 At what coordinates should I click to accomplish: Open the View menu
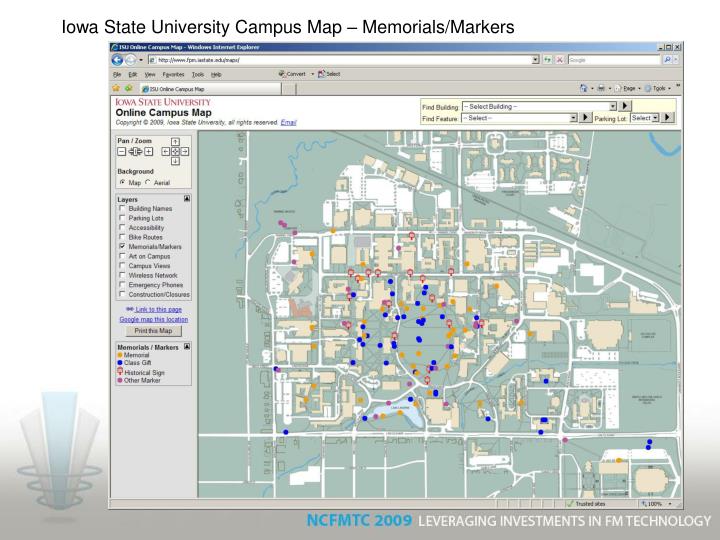click(150, 74)
